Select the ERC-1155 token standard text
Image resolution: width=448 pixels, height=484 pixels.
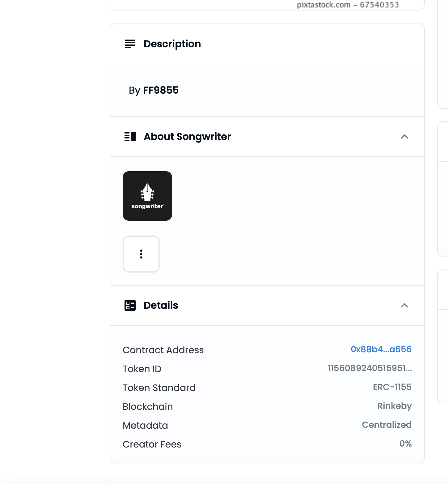tap(392, 387)
